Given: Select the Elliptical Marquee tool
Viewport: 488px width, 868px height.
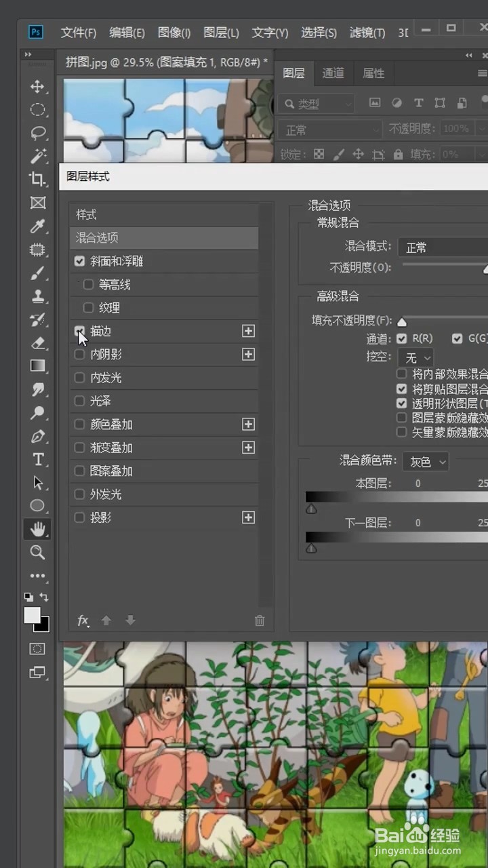Looking at the screenshot, I should [x=37, y=109].
